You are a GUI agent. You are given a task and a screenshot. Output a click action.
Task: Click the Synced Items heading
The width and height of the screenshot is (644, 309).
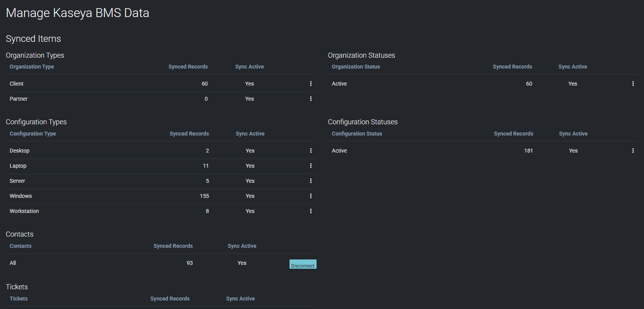[33, 39]
